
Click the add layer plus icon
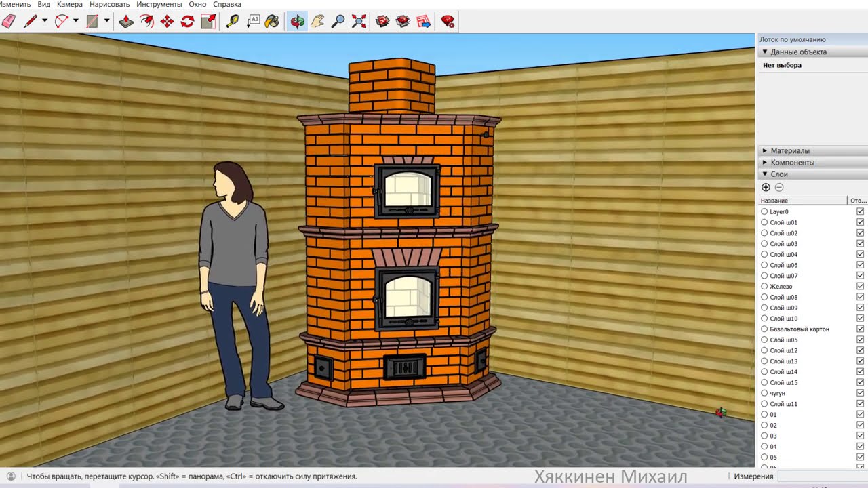point(766,187)
